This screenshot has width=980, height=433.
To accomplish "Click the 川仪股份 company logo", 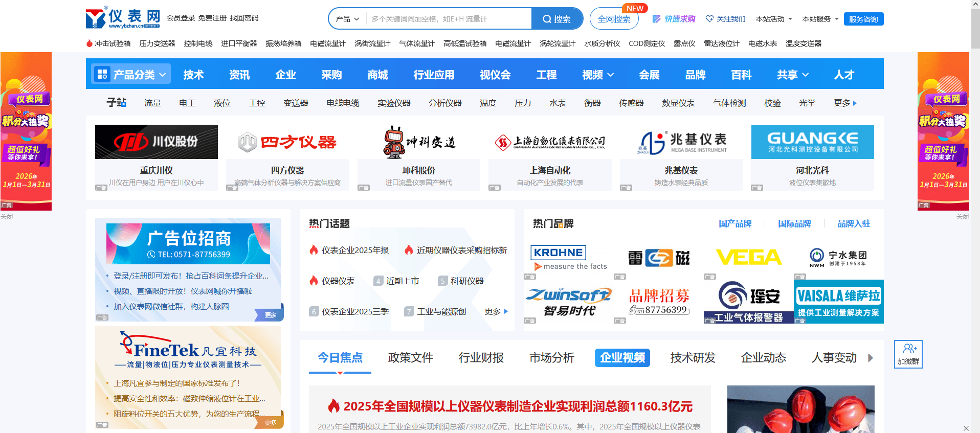I will click(157, 142).
